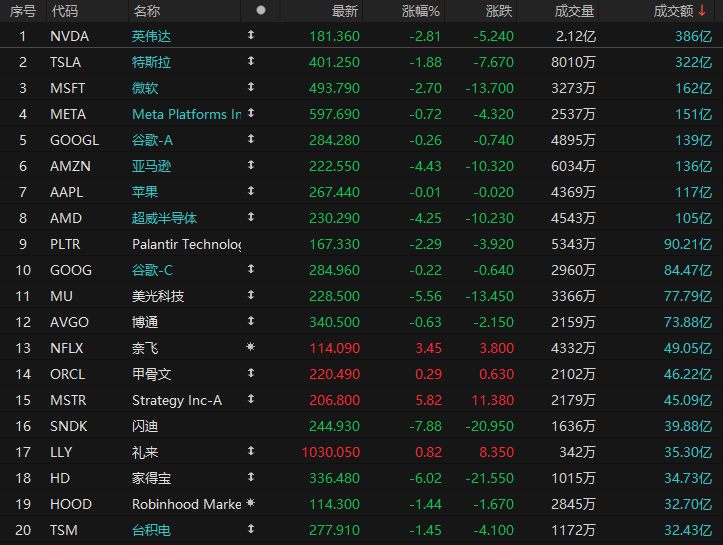723x545 pixels.
Task: Click the 386亿 turnover value
Action: [x=693, y=36]
